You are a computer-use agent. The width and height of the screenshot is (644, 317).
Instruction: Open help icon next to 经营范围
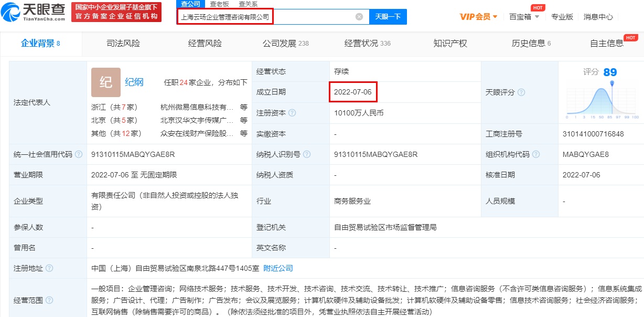(49, 300)
